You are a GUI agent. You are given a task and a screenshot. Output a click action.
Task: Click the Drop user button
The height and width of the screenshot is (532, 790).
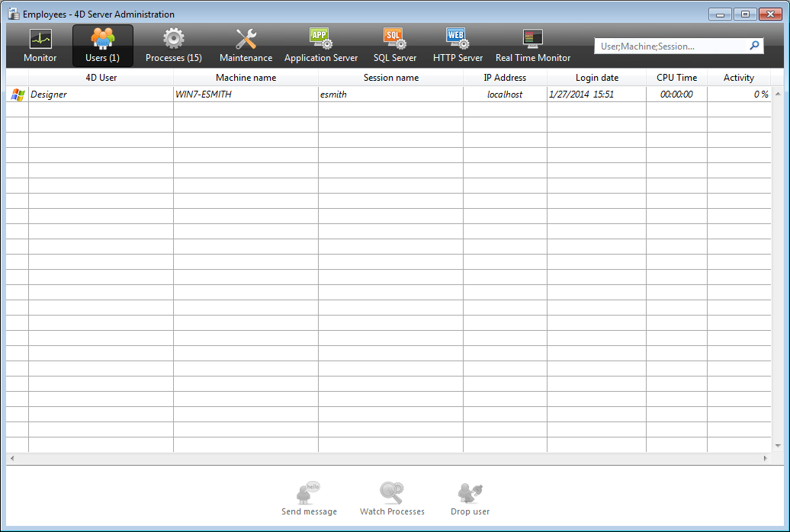tap(470, 498)
